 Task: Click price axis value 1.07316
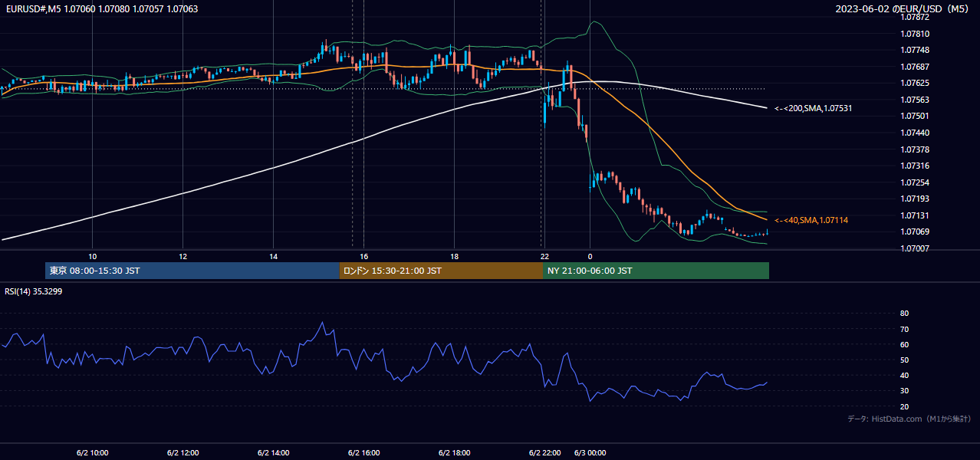point(915,166)
